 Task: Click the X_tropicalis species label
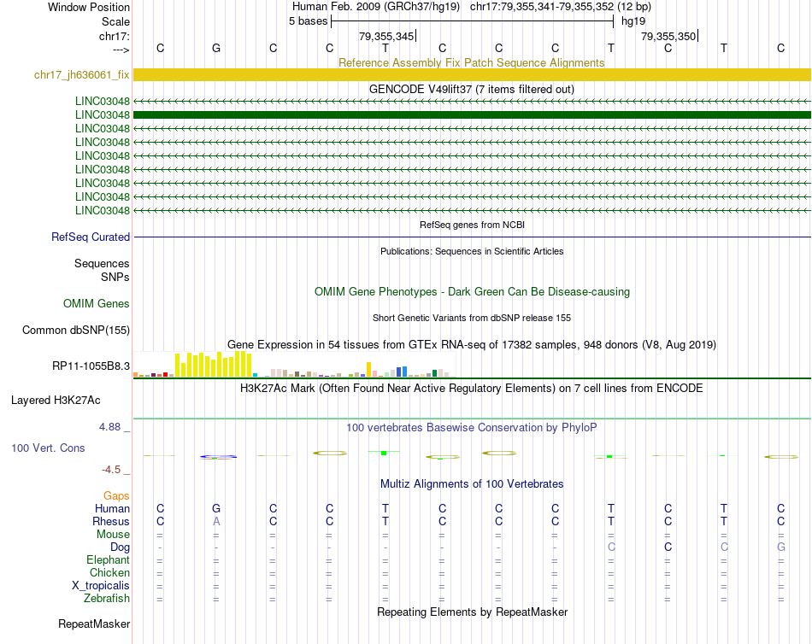101,586
